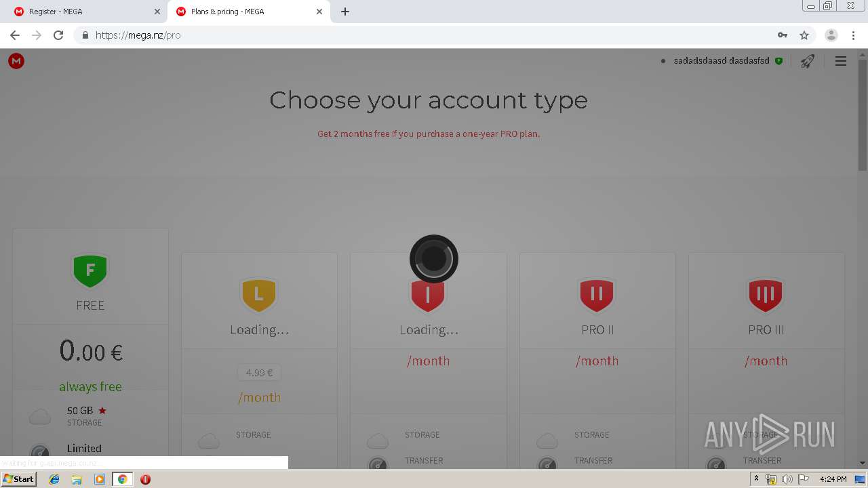868x488 pixels.
Task: Reload the page
Action: 58,35
